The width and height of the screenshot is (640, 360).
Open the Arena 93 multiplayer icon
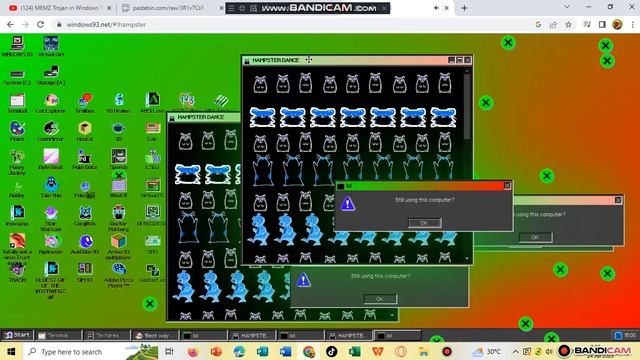pyautogui.click(x=119, y=247)
